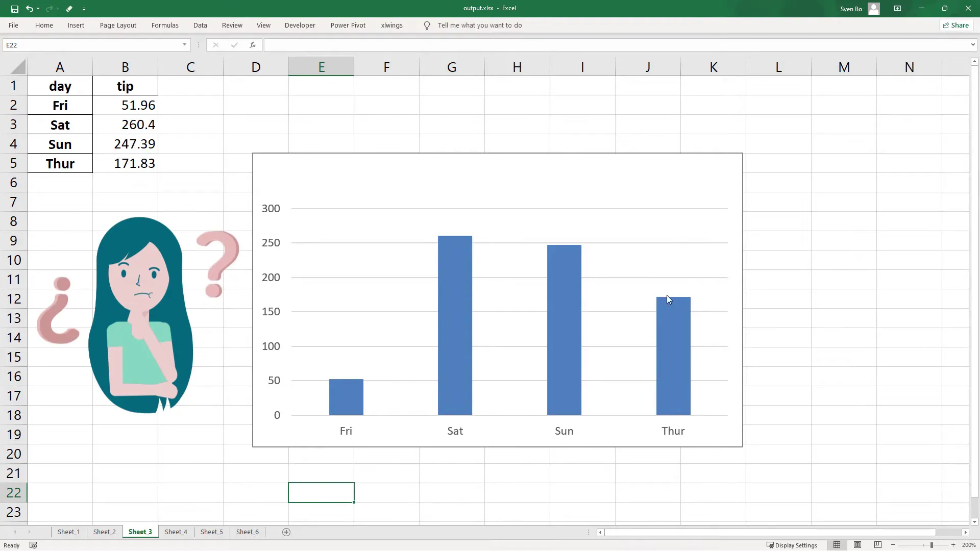Click the Undo icon
This screenshot has height=551, width=980.
(x=30, y=9)
